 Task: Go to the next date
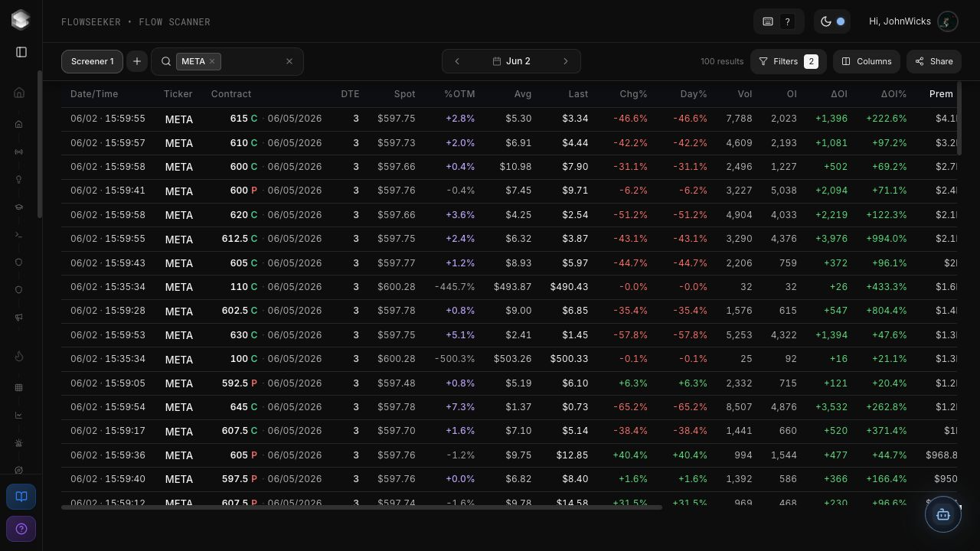[566, 61]
